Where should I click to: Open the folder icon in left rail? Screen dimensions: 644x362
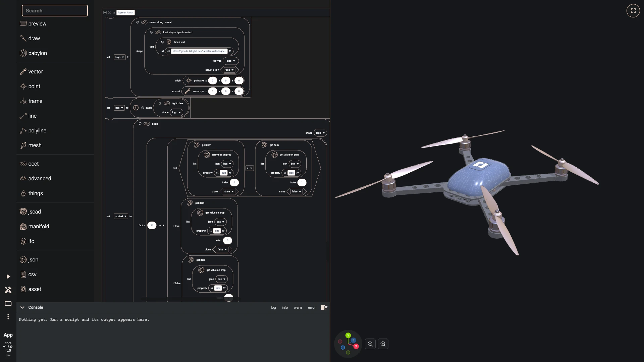(8, 303)
